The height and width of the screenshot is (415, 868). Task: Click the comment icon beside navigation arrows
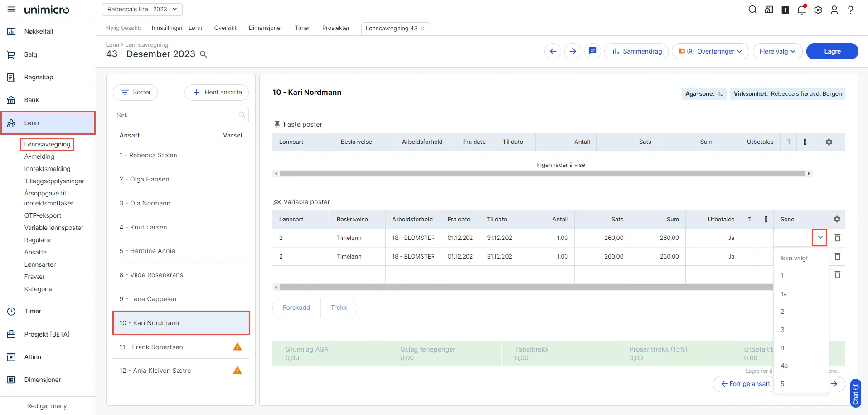click(592, 51)
